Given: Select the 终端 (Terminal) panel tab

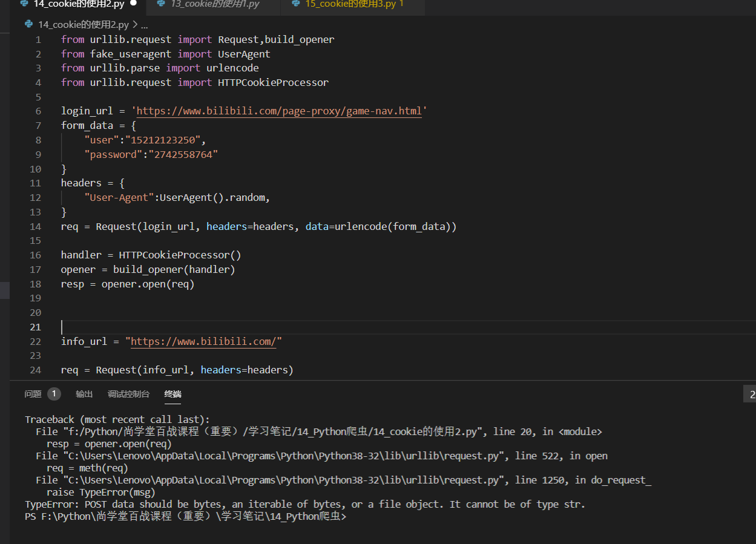Looking at the screenshot, I should tap(173, 394).
